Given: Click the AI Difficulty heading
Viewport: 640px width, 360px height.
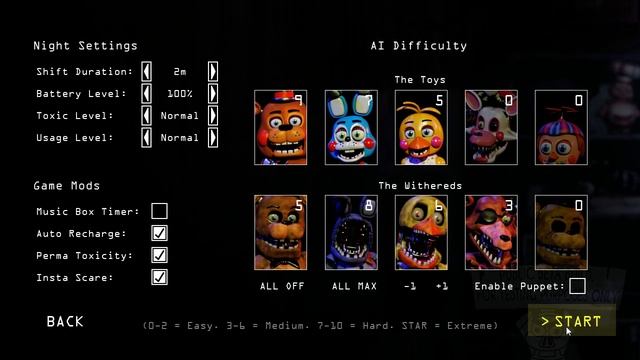Looking at the screenshot, I should point(419,46).
